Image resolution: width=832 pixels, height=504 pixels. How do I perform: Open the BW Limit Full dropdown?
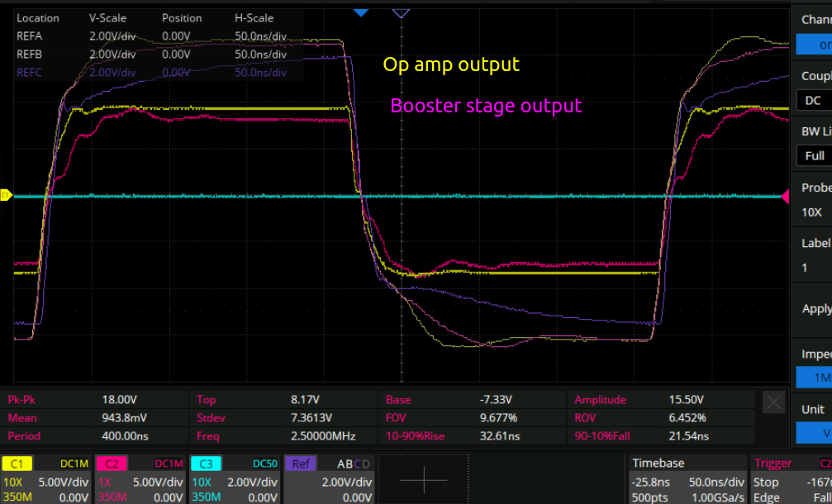coord(815,155)
